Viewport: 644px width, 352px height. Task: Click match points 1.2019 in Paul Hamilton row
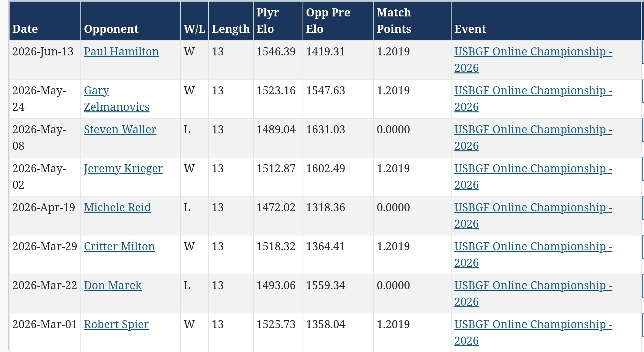click(393, 52)
